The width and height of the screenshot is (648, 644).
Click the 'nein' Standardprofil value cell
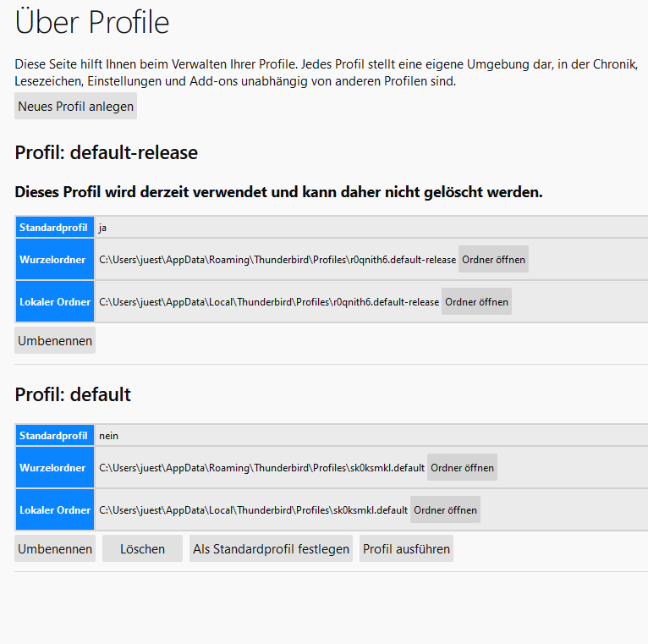(371, 435)
